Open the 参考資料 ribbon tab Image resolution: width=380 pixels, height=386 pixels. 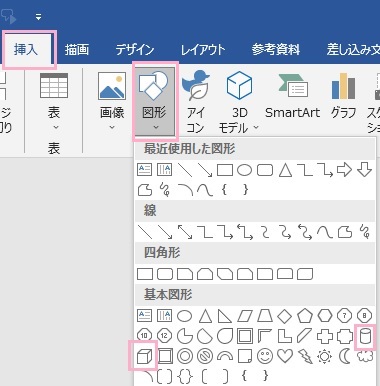pyautogui.click(x=276, y=50)
